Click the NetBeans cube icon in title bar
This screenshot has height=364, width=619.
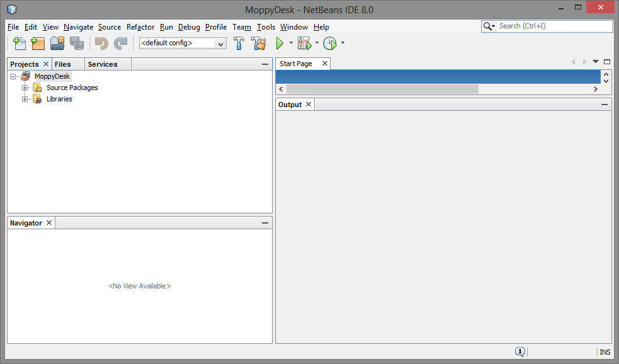pyautogui.click(x=12, y=9)
